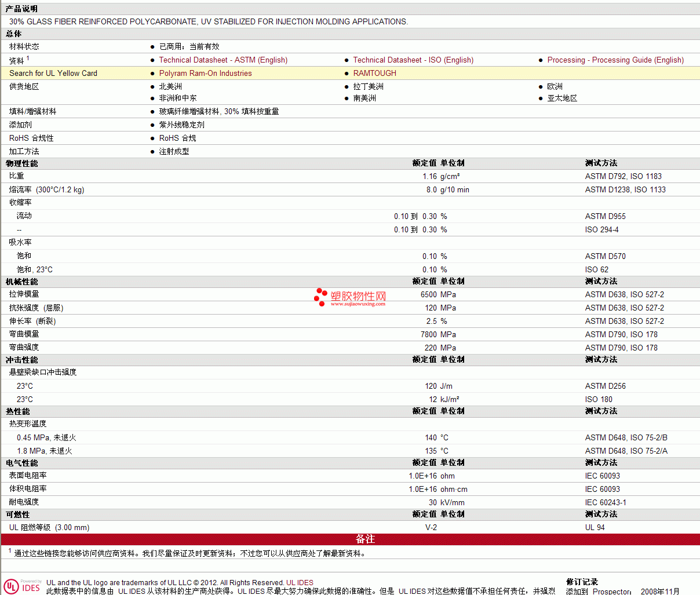This screenshot has width=700, height=595.
Task: Follow the Polyram Ram-On Industries link
Action: click(206, 73)
